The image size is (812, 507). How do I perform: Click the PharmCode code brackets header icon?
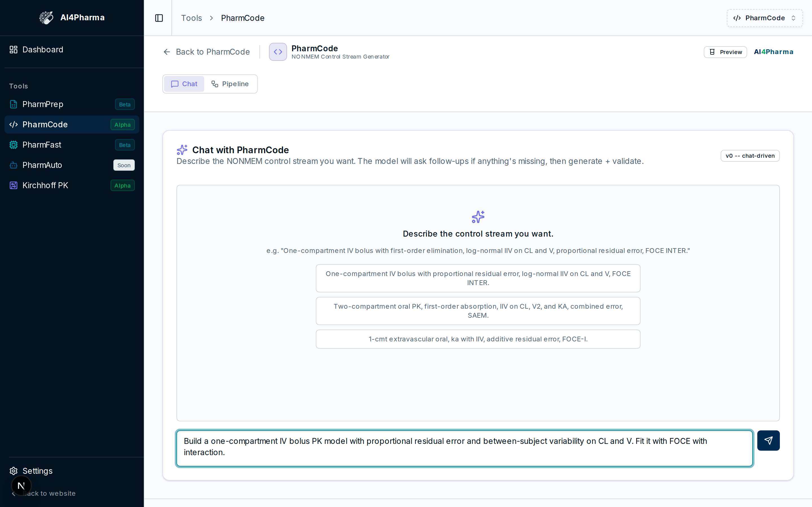(x=278, y=52)
